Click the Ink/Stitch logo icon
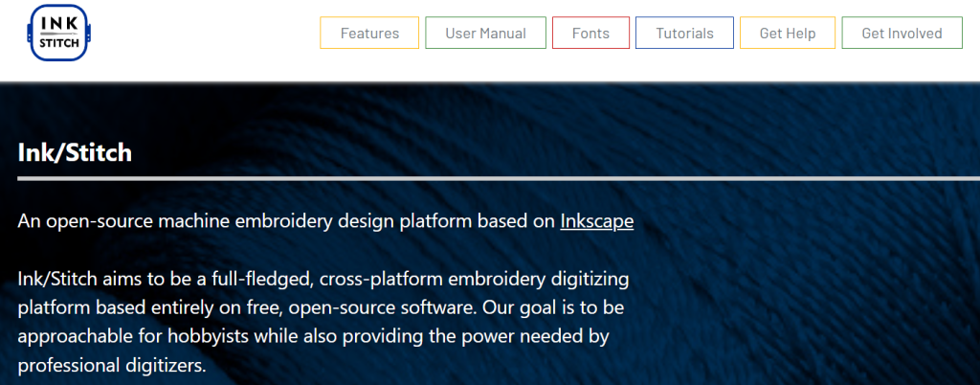 click(60, 33)
